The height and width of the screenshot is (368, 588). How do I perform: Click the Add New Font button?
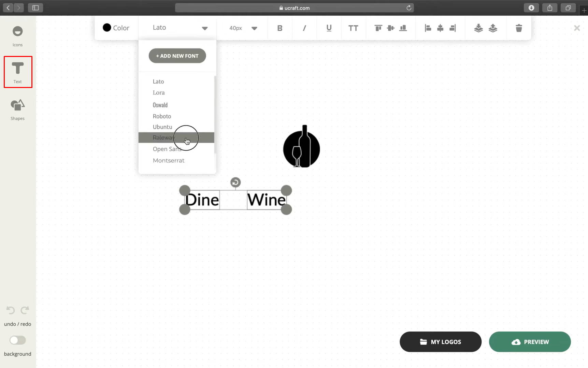point(177,56)
